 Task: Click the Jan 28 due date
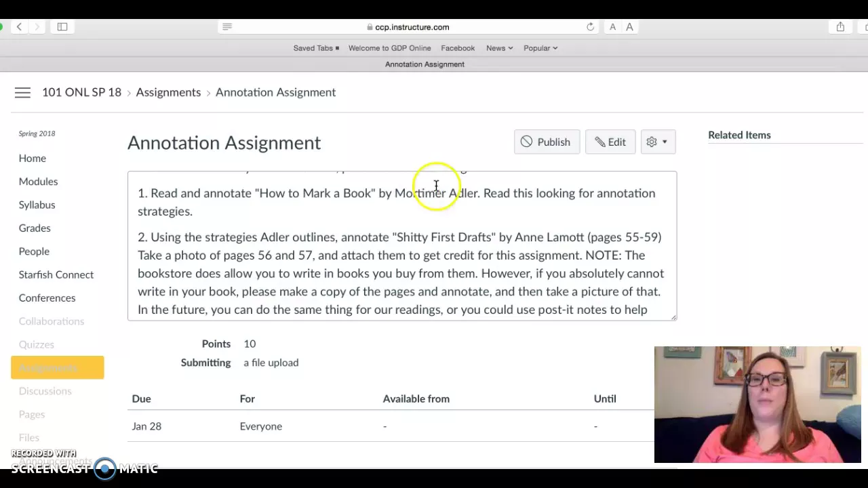[146, 426]
